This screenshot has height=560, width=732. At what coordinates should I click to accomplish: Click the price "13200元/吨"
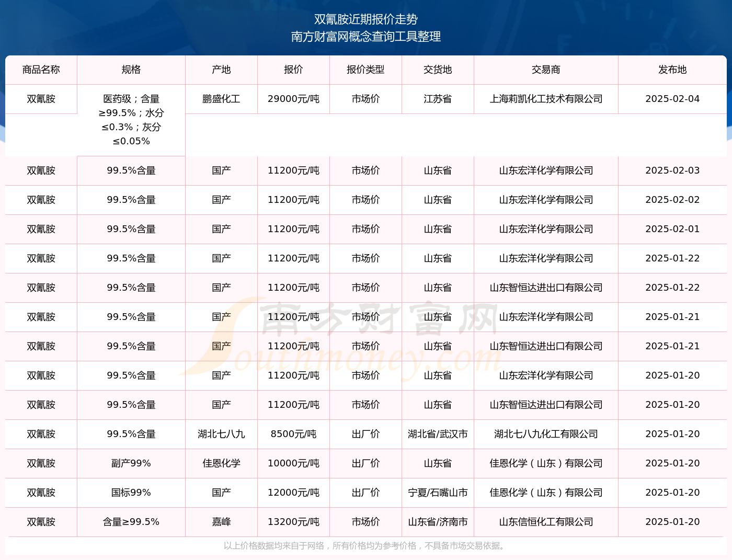coord(293,522)
